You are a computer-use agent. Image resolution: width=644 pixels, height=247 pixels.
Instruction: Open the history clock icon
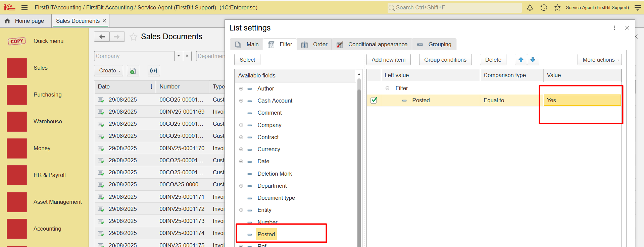pyautogui.click(x=544, y=7)
